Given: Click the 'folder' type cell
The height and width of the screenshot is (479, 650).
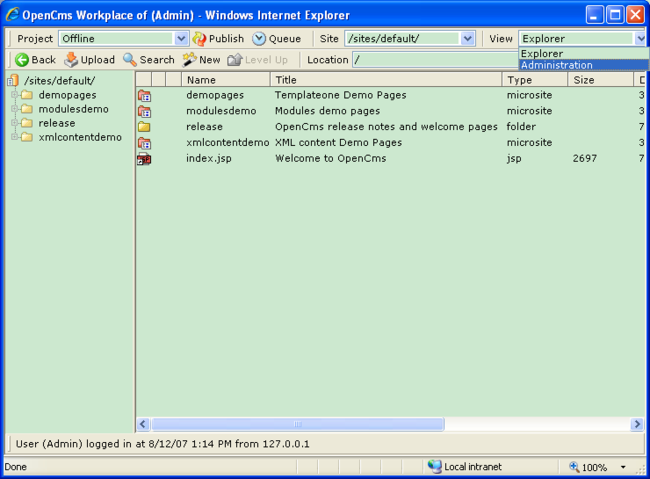Looking at the screenshot, I should click(x=521, y=126).
